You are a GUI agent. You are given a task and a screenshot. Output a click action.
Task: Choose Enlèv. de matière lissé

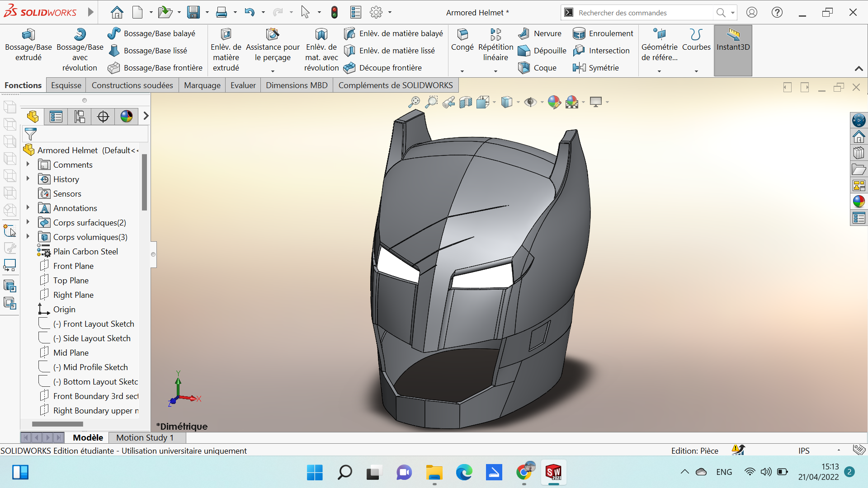coord(389,51)
